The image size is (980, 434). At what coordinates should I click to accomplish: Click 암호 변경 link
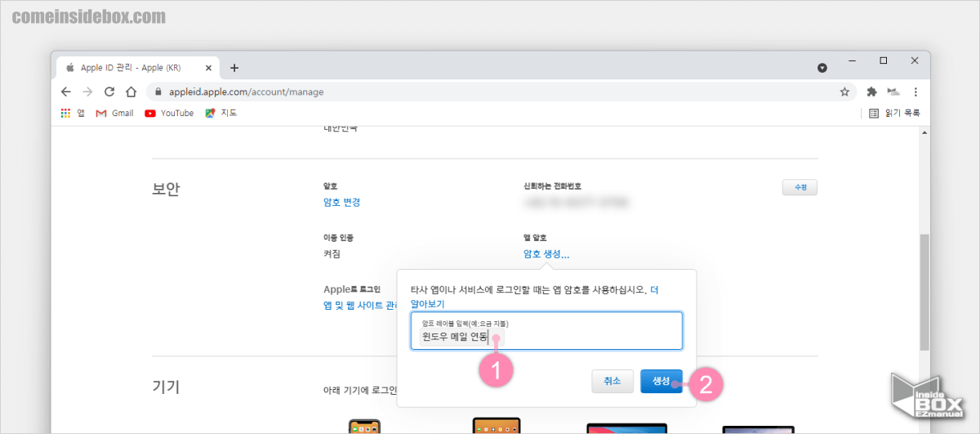pos(342,202)
